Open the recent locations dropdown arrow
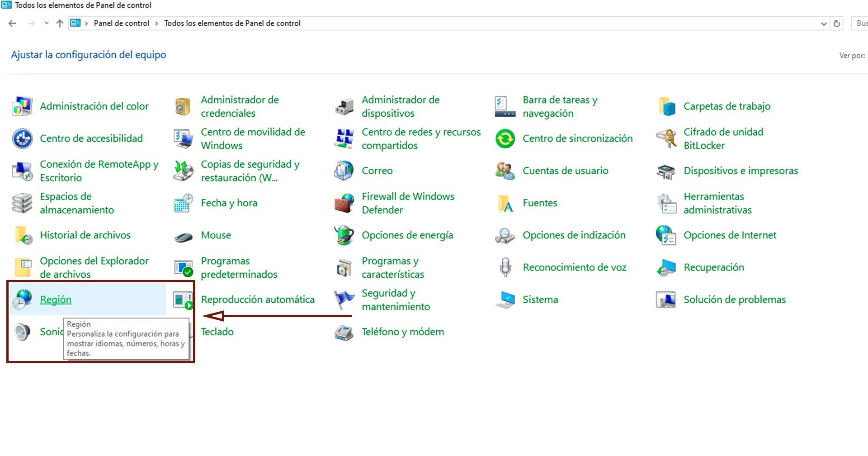This screenshot has width=868, height=456. (x=47, y=24)
